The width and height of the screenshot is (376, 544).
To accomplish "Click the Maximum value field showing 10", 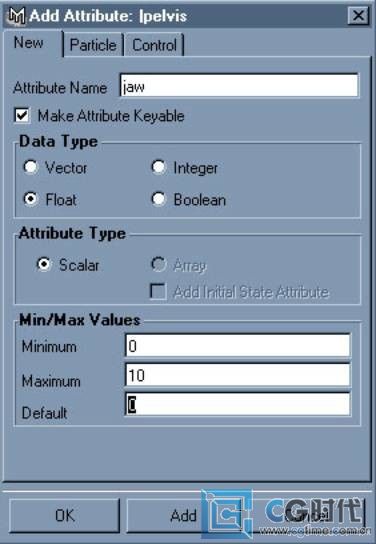I will click(238, 375).
